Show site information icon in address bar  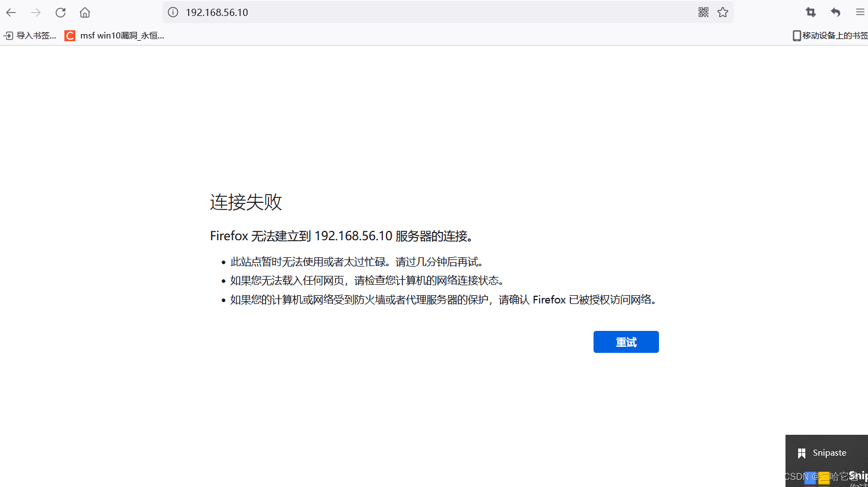click(173, 12)
